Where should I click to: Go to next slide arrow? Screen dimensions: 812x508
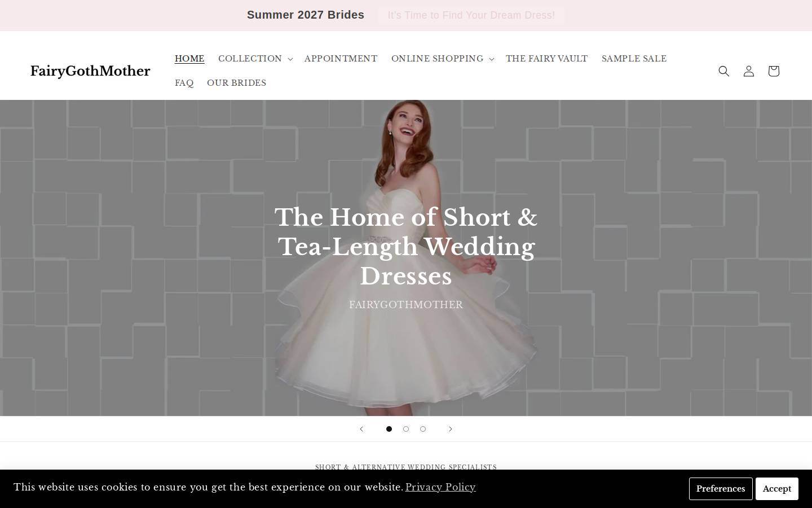[451, 429]
